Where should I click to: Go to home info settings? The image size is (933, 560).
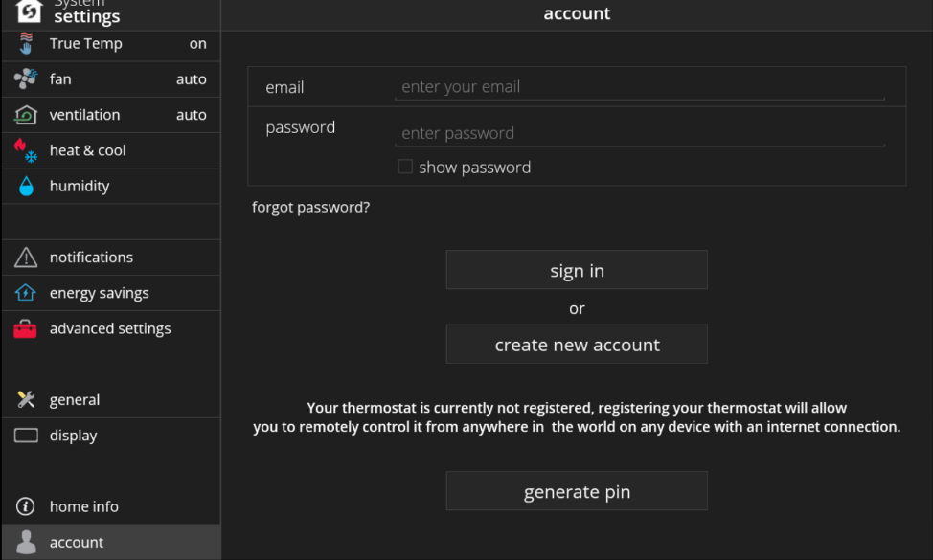(111, 506)
